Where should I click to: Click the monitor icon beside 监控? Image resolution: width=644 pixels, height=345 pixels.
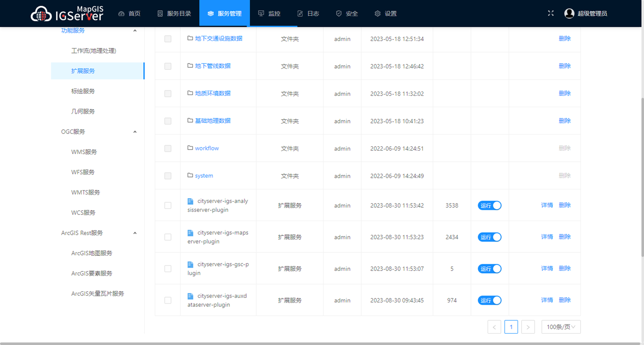click(261, 13)
